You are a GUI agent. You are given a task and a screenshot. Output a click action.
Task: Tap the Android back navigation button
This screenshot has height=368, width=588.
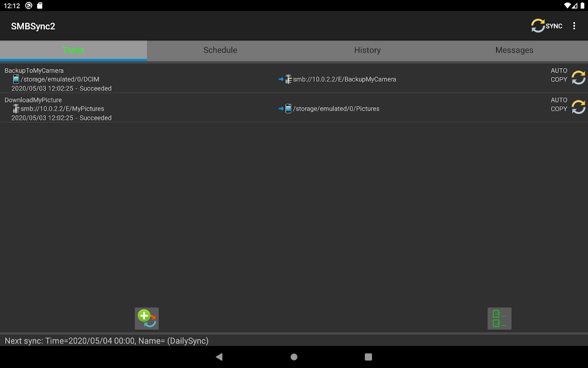click(219, 357)
